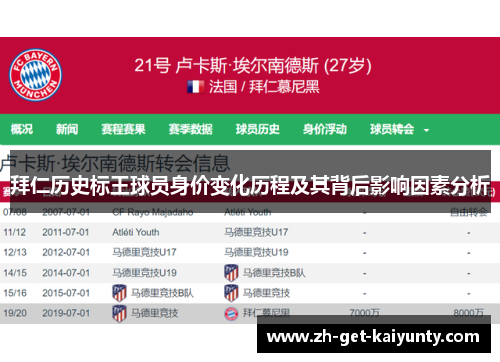This screenshot has height=362, width=500.
Task: Click the Atlético badge beside 马德里竞技B队 in 14/15 row
Action: pos(231,273)
